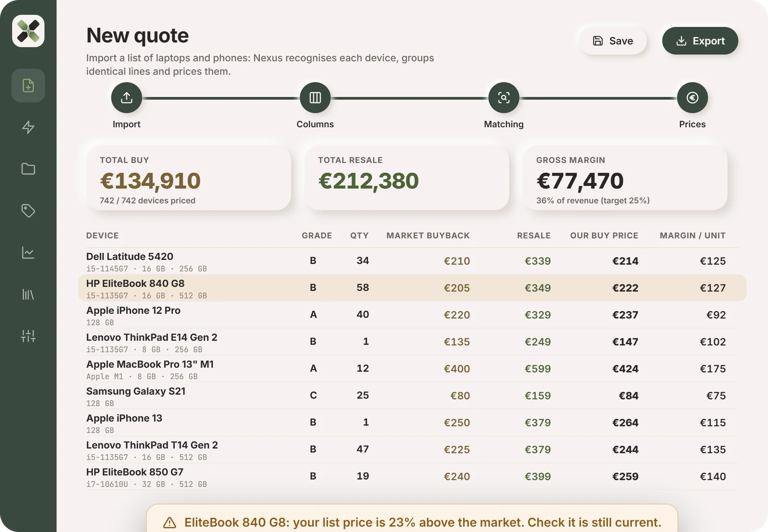
Task: Open the library books sidebar icon
Action: pyautogui.click(x=28, y=294)
